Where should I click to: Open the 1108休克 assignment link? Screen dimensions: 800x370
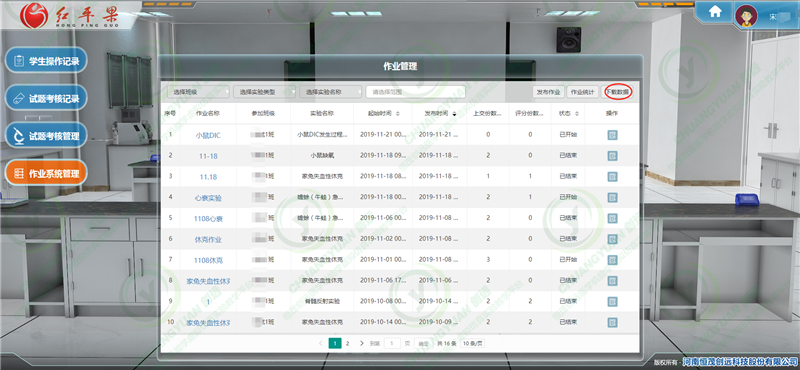(x=208, y=260)
